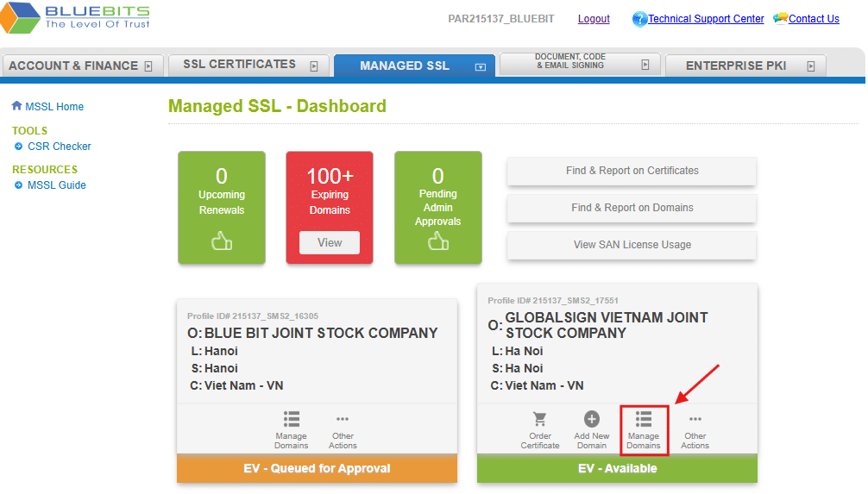Viewport: 868px width, 494px height.
Task: Expand the Enterprise PKI dropdown arrow
Action: [x=810, y=66]
